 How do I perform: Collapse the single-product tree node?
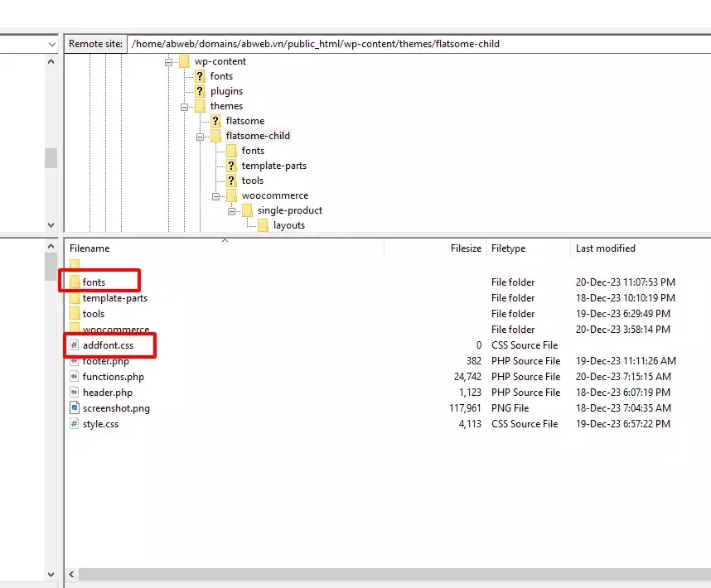232,211
